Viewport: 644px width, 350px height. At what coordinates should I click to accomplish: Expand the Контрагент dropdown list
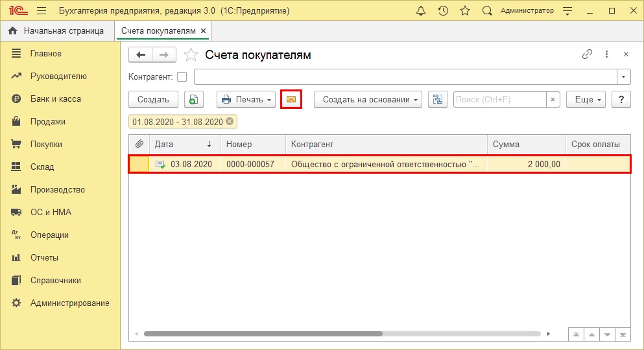pos(623,77)
